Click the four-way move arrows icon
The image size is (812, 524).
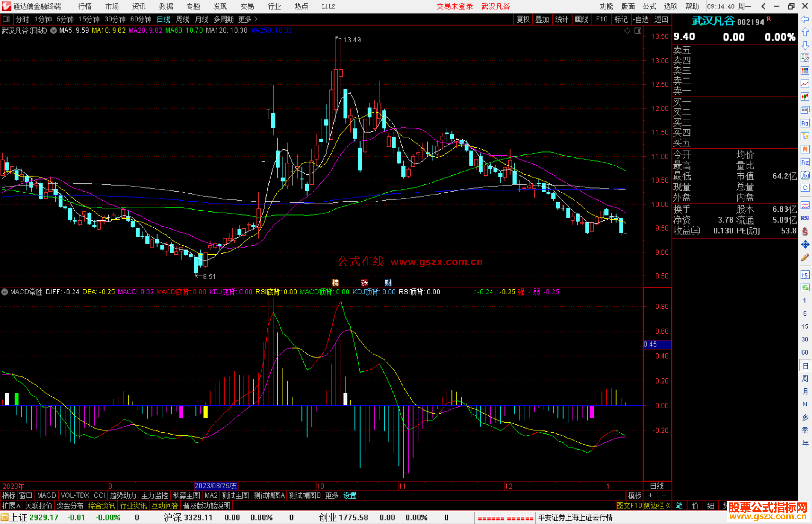tap(805, 245)
